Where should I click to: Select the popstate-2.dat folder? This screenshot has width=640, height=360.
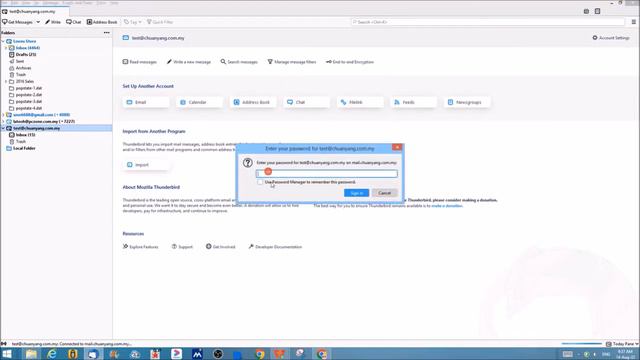point(29,95)
